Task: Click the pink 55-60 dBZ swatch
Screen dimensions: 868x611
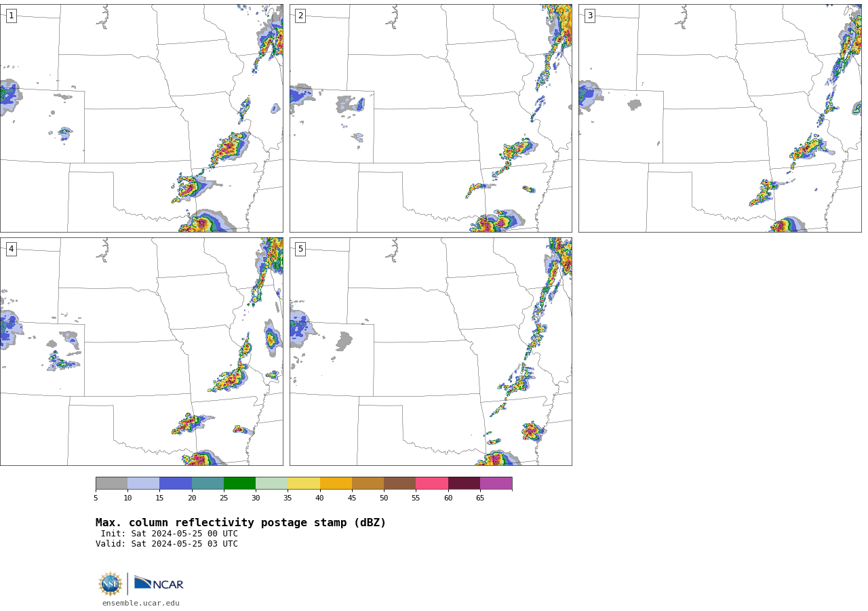Action: coord(432,484)
